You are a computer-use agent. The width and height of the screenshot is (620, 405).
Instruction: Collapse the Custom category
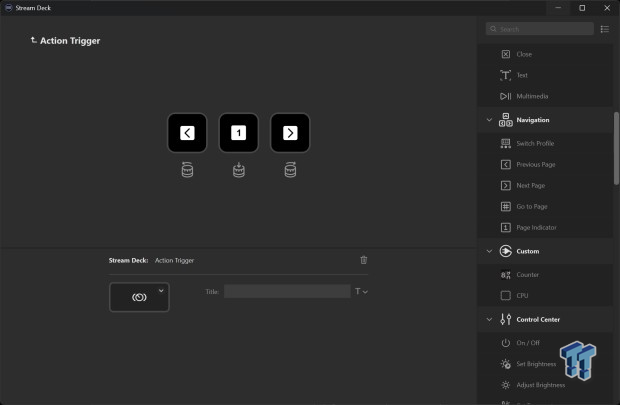pos(489,251)
